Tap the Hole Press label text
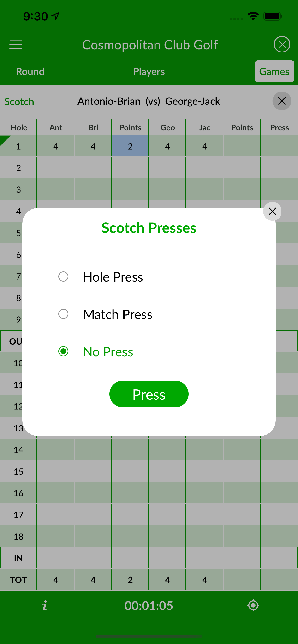Image resolution: width=298 pixels, height=644 pixels. [x=113, y=277]
